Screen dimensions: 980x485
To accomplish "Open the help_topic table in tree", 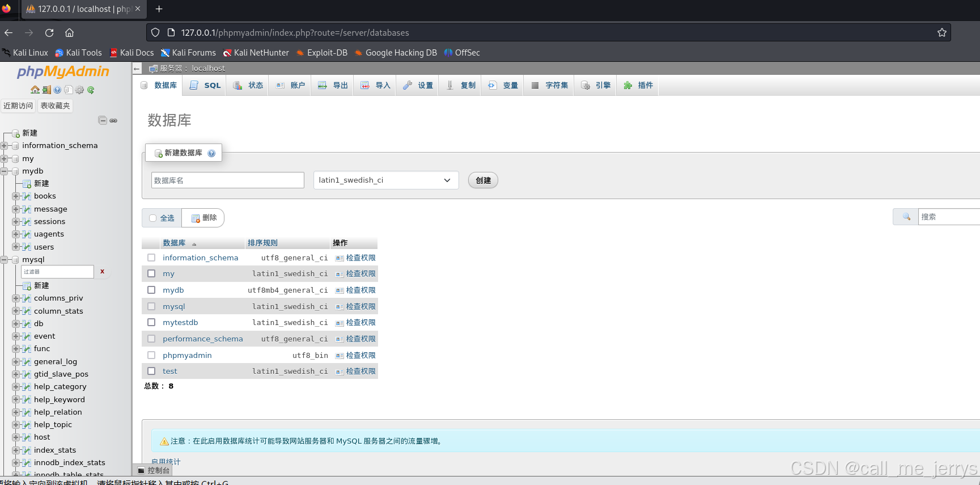I will point(53,425).
